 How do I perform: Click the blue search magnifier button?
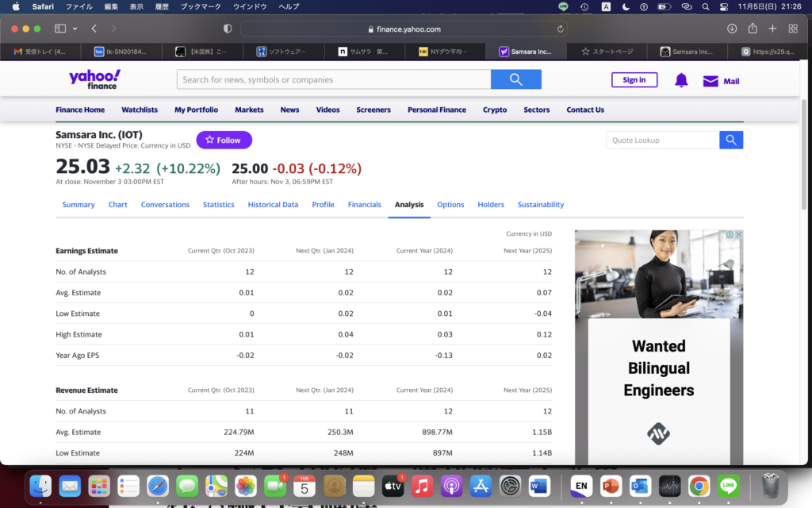[515, 79]
